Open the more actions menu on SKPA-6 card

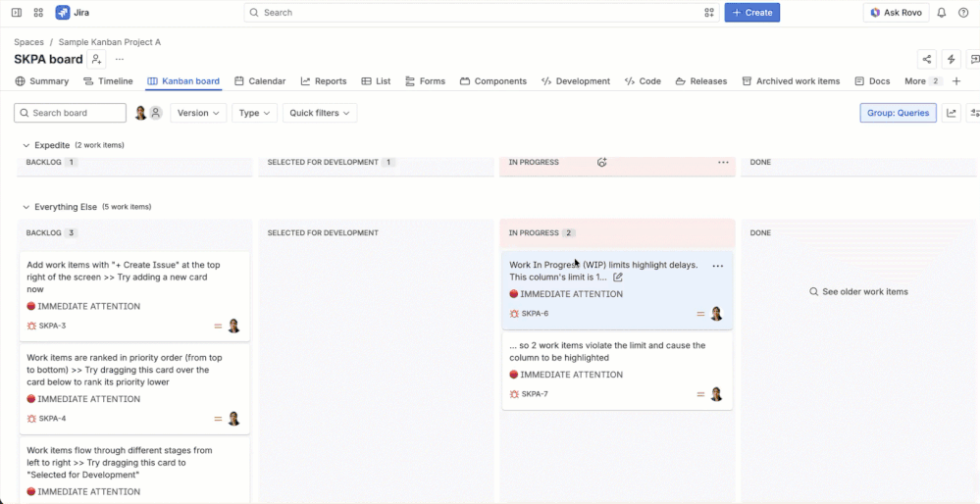[x=717, y=266]
